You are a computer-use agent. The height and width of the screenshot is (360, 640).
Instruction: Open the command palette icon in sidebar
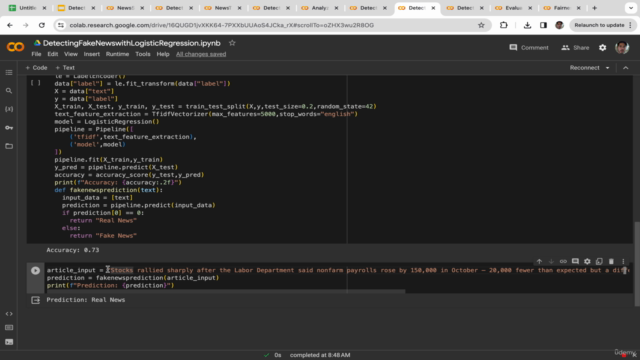point(9,328)
